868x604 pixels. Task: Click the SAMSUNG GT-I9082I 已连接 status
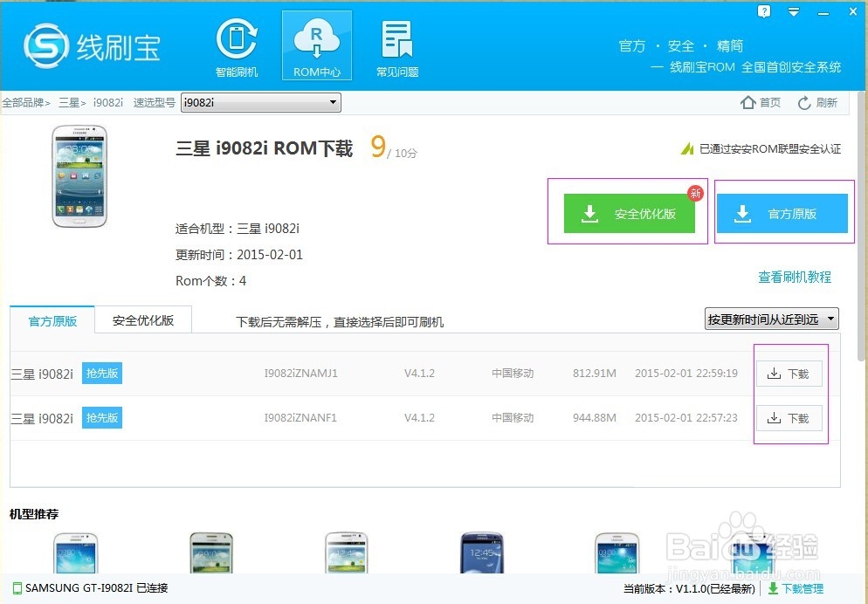90,588
